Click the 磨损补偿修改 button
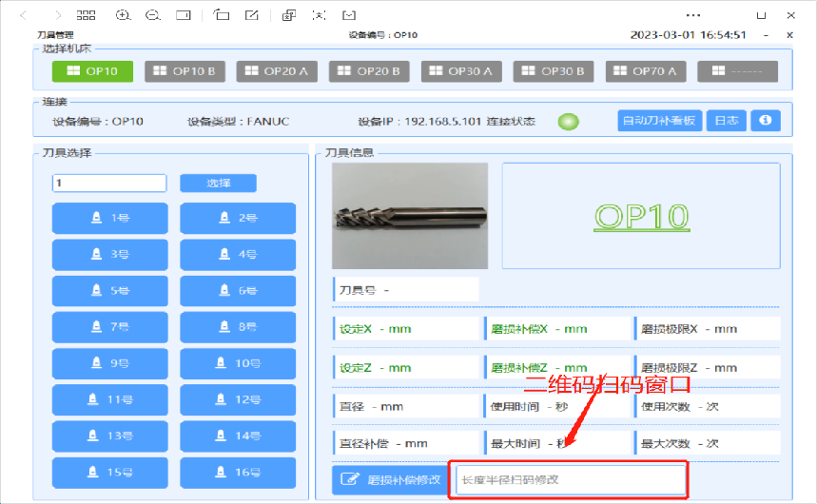 (391, 480)
